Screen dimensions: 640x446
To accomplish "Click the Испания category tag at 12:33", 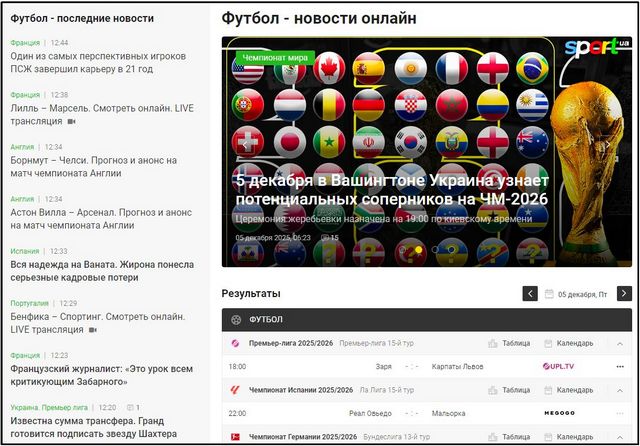I will click(24, 251).
